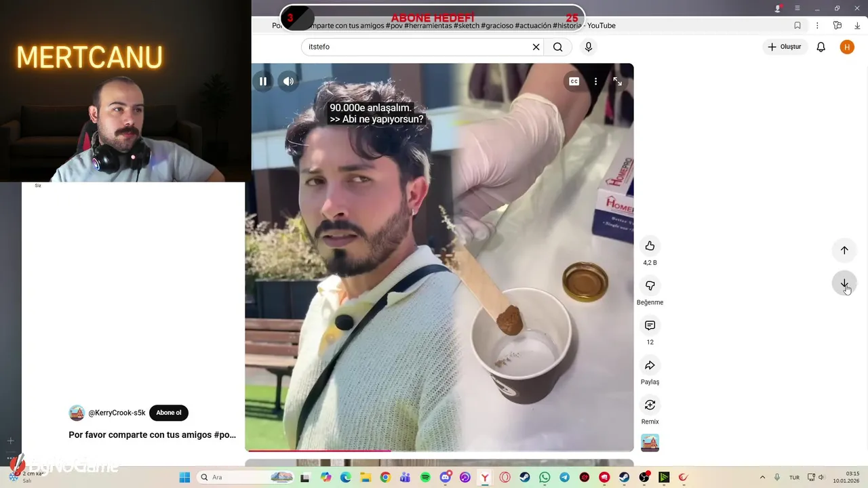Viewport: 868px width, 488px height.
Task: Open Microsoft Teams from the taskbar
Action: [406, 477]
